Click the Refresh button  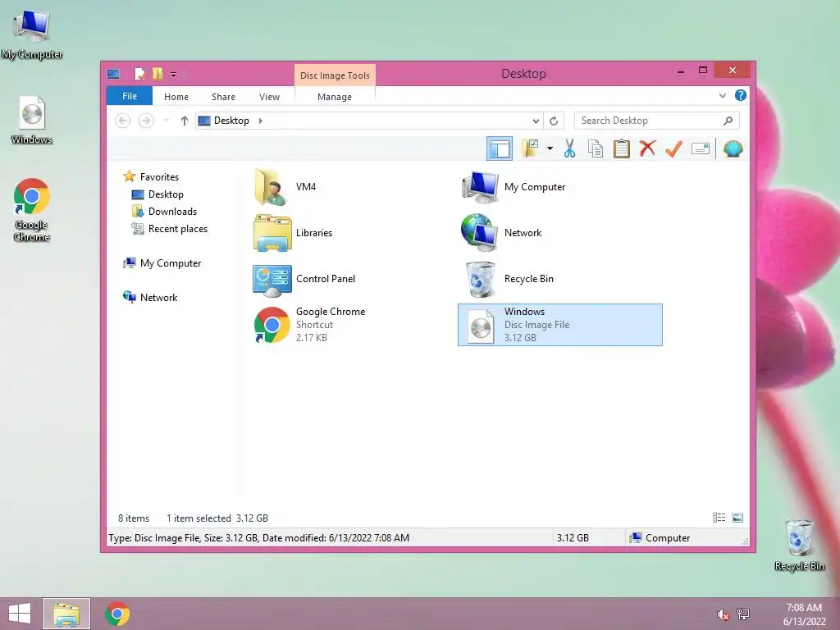click(554, 121)
